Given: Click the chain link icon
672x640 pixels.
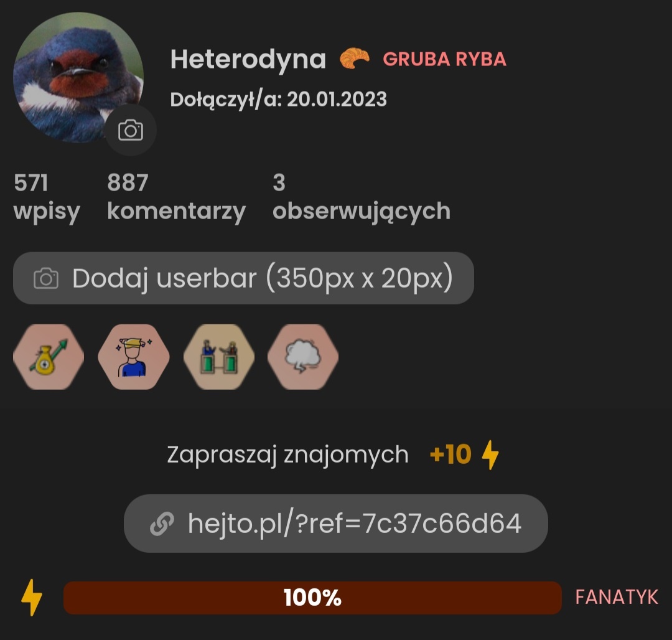Looking at the screenshot, I should pyautogui.click(x=162, y=524).
